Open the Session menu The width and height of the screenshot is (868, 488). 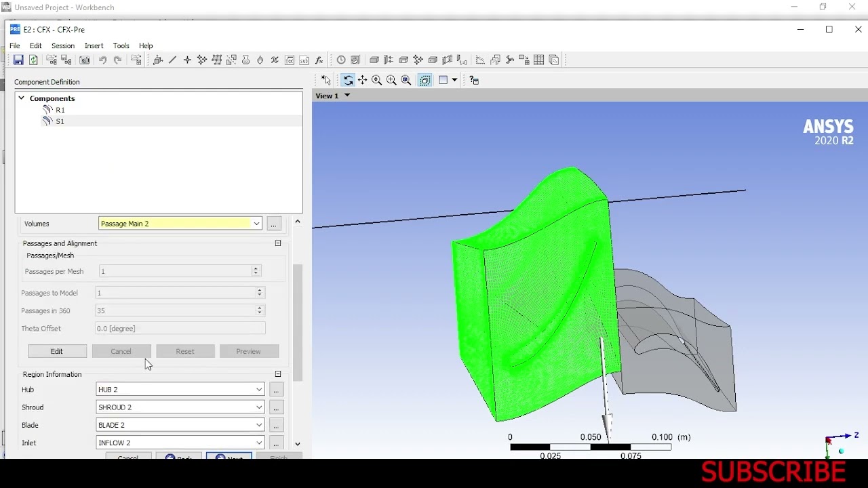tap(63, 45)
